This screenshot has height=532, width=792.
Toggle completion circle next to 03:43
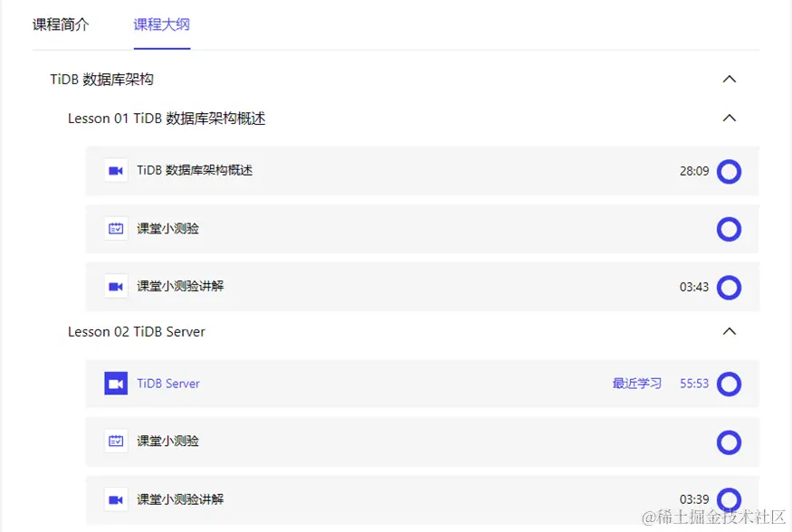point(729,287)
